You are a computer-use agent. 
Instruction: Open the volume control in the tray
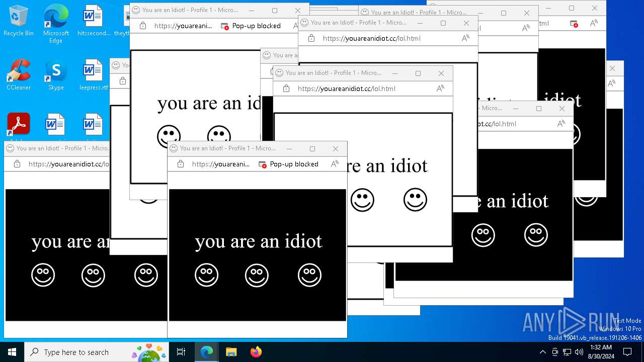coord(579,352)
